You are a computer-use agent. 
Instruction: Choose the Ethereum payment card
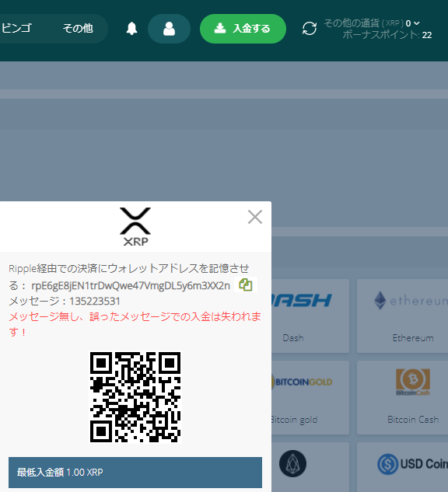tap(402, 316)
